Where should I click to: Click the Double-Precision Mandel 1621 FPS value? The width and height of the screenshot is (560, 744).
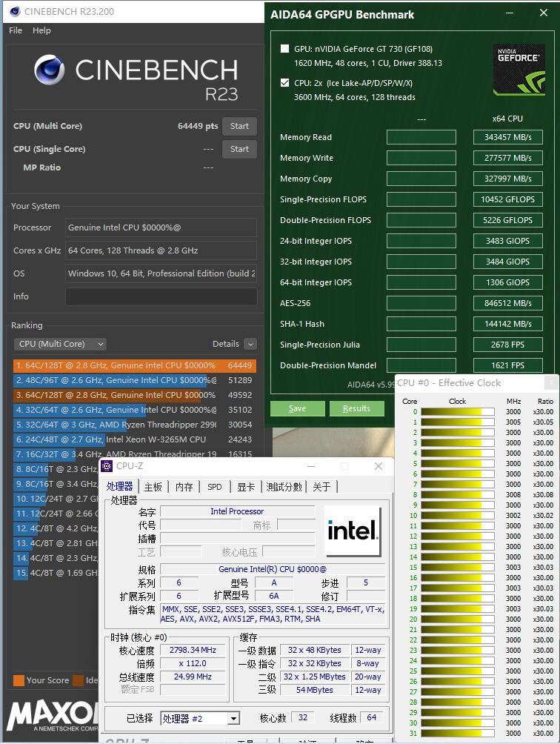[508, 365]
